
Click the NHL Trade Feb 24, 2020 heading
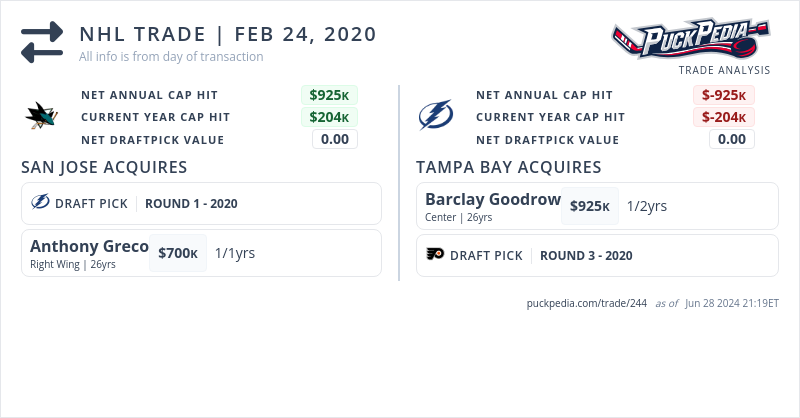228,34
